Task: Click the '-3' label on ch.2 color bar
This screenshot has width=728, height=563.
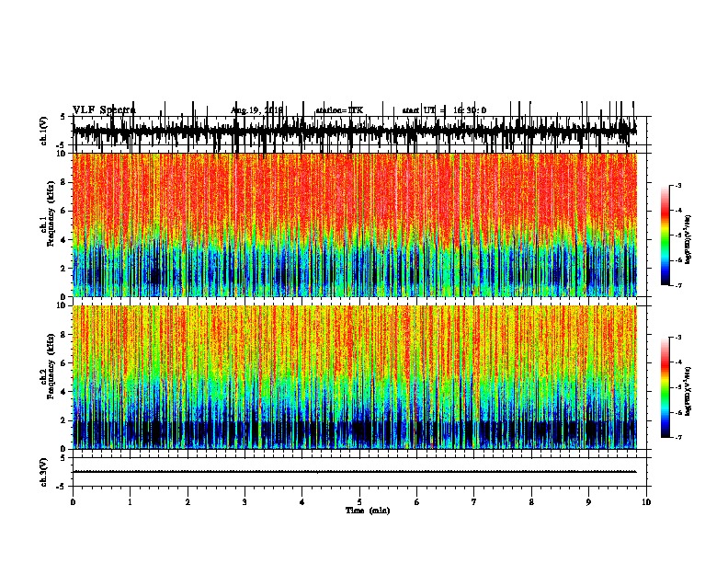Action: coord(677,338)
